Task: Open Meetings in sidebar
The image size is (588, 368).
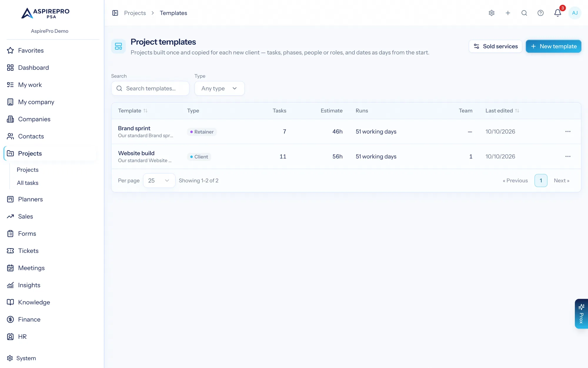Action: point(50,268)
